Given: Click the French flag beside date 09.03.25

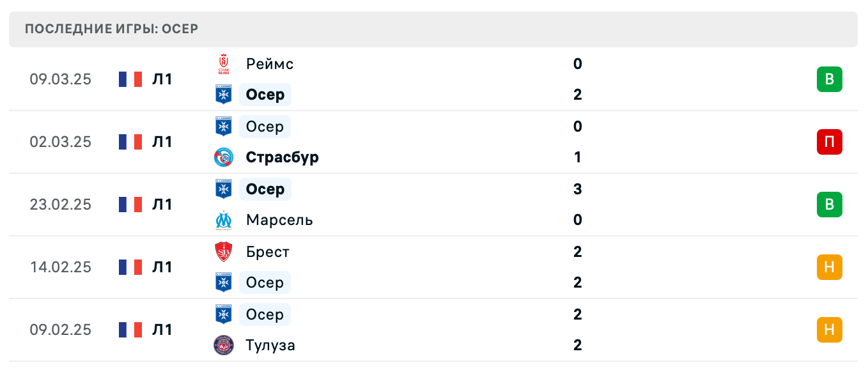Looking at the screenshot, I should 130,79.
